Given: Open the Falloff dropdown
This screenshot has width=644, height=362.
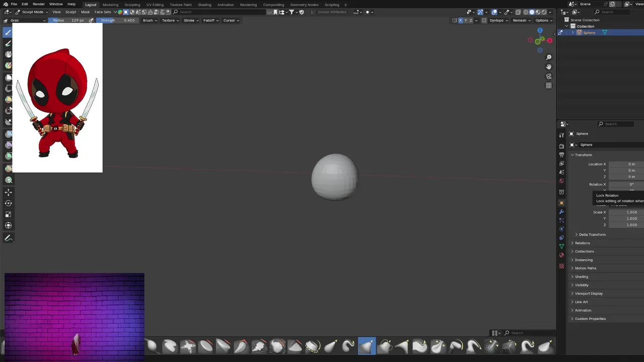Looking at the screenshot, I should [x=211, y=21].
